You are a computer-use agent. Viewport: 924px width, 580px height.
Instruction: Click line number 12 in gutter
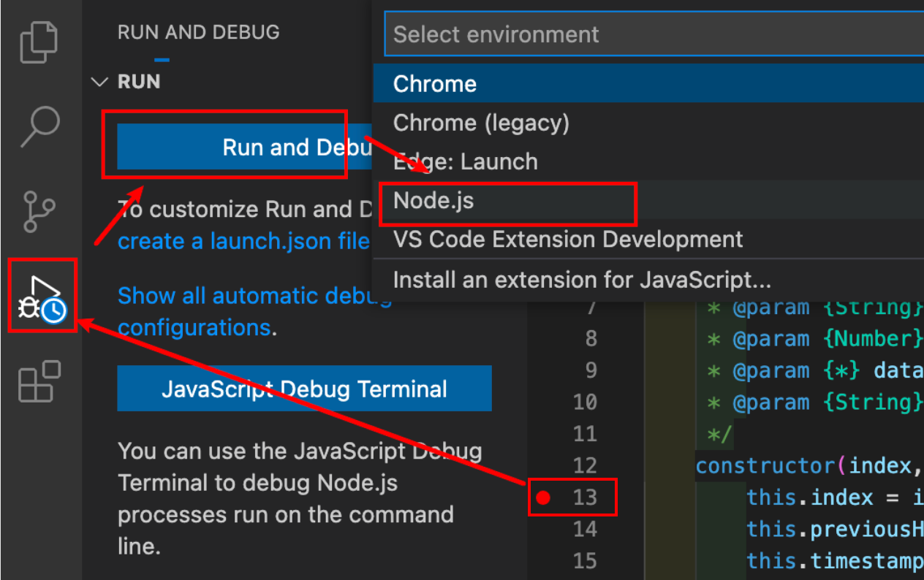coord(585,466)
